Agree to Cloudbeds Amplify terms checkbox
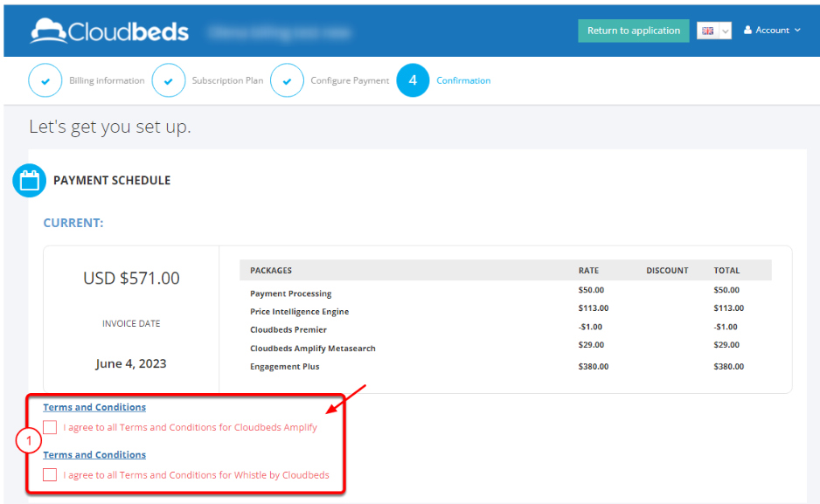820x504 pixels. 50,427
